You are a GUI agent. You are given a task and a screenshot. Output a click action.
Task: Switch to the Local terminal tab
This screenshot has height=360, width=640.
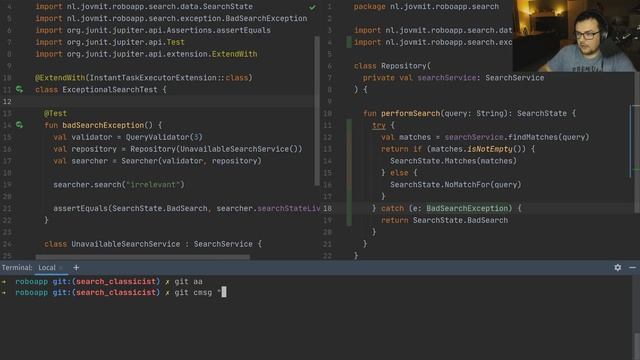pyautogui.click(x=47, y=268)
